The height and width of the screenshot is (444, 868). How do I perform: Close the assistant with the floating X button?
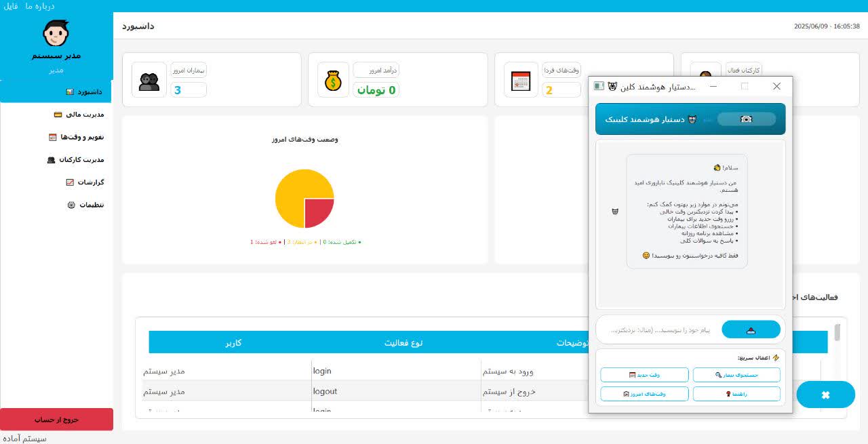(x=825, y=395)
